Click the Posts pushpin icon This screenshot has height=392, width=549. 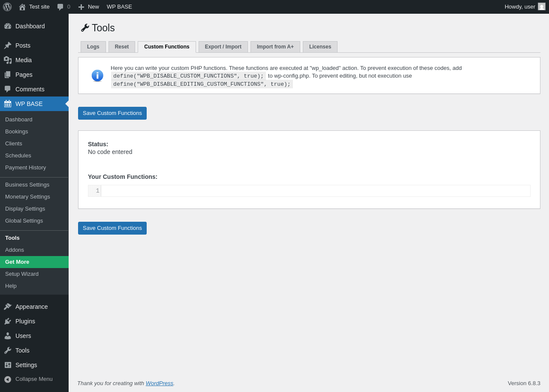pyautogui.click(x=8, y=45)
